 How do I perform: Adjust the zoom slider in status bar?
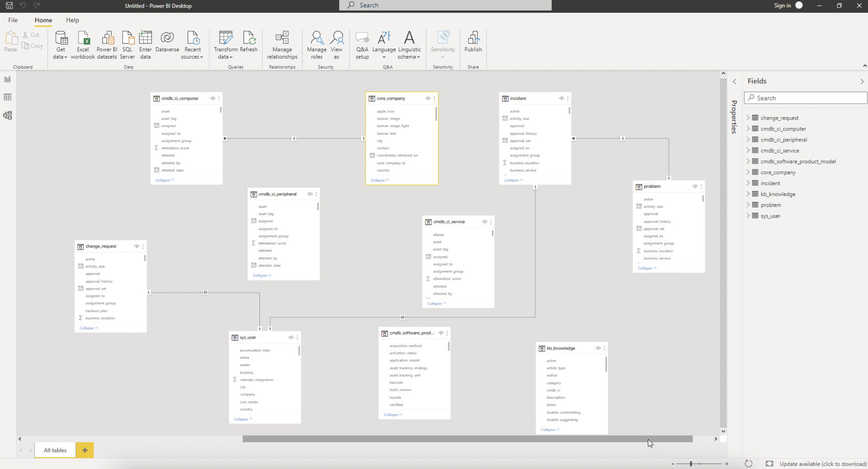(691, 464)
